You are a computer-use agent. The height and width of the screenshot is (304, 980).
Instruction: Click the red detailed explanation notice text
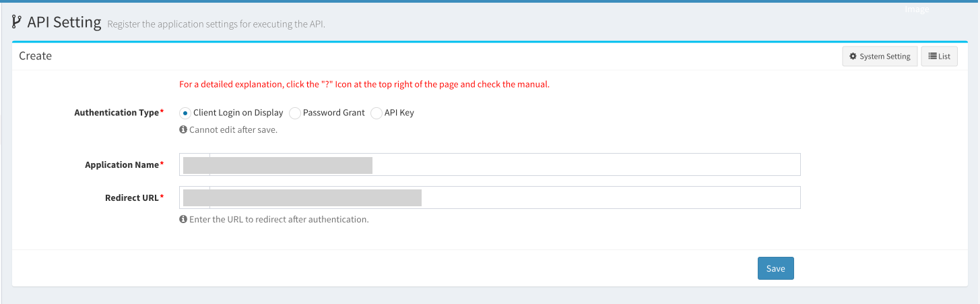(364, 85)
